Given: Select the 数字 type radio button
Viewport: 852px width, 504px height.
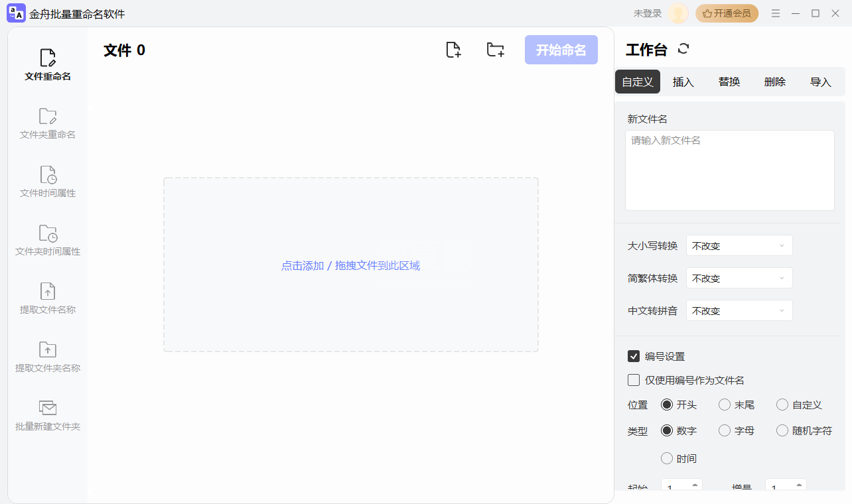Looking at the screenshot, I should [x=667, y=430].
